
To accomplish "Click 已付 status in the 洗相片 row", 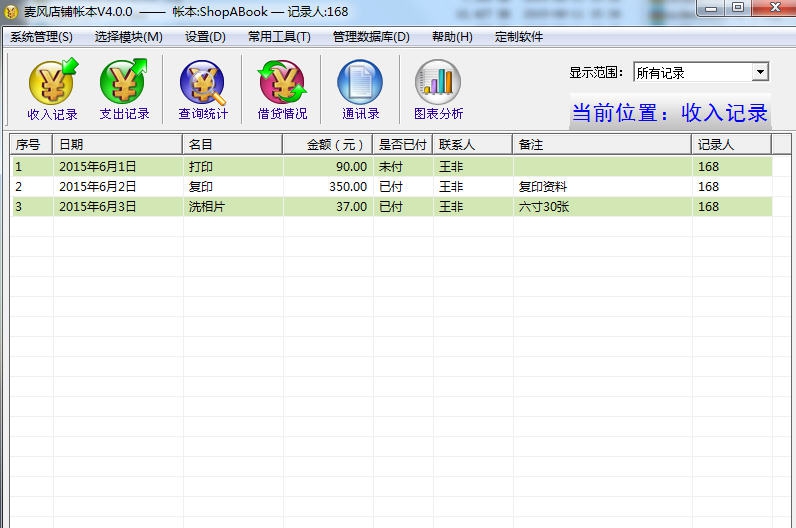I will 403,207.
